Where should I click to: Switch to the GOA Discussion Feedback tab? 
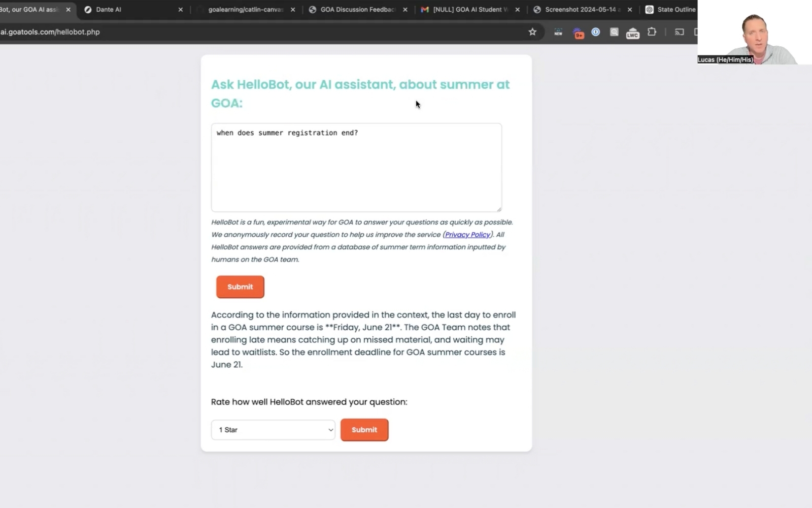click(x=355, y=10)
